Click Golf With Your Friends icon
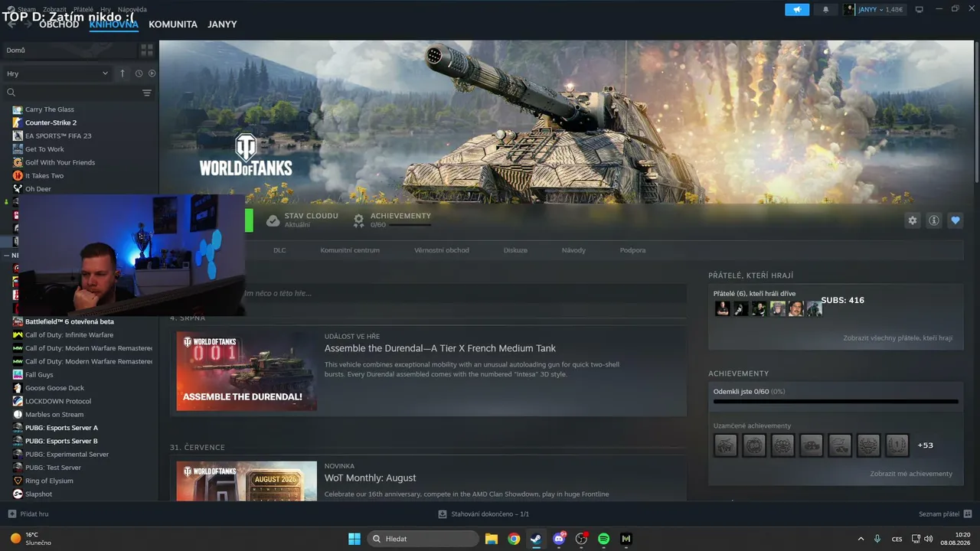The width and height of the screenshot is (980, 551). click(18, 162)
